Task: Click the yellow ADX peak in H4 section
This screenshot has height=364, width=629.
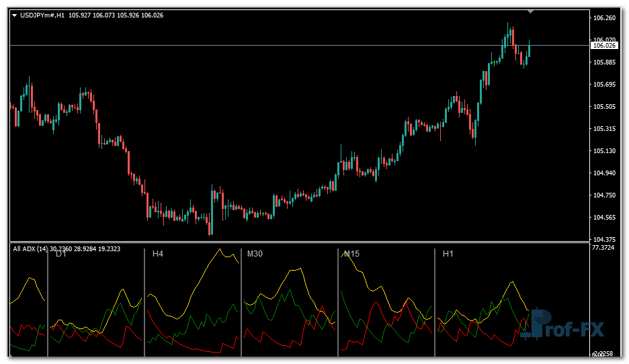Action: [220, 250]
